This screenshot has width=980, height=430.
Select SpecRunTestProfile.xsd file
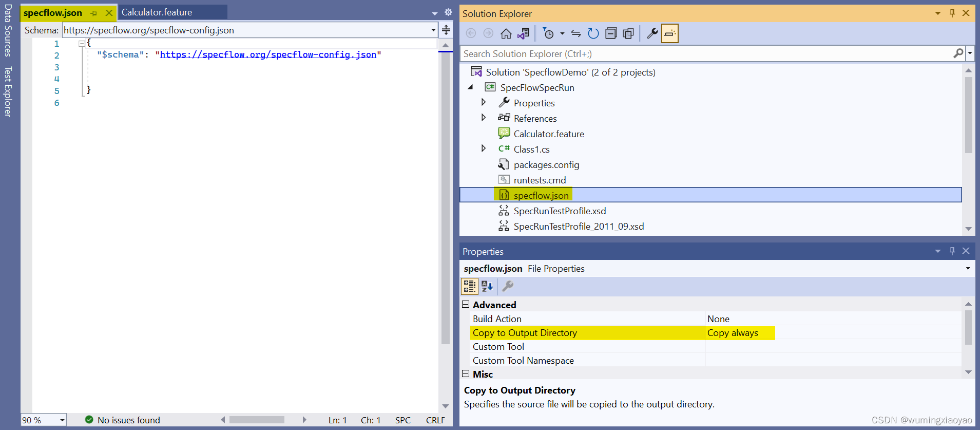(x=560, y=211)
